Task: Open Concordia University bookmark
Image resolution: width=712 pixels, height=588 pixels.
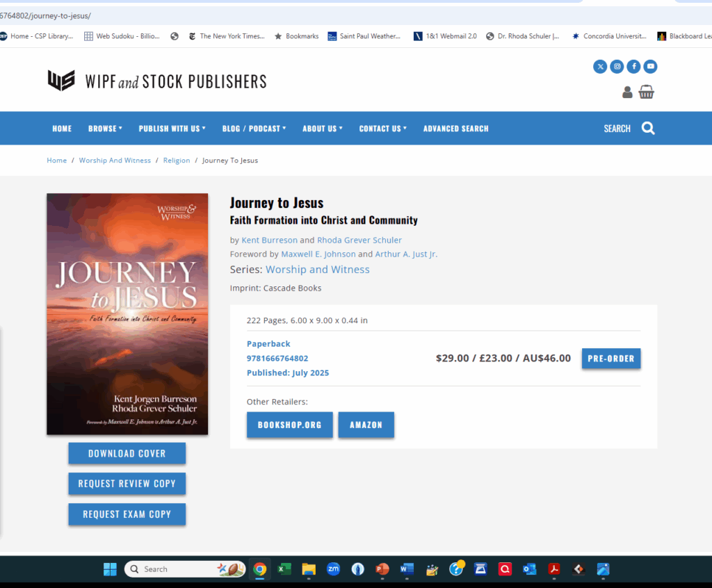Action: (x=609, y=36)
